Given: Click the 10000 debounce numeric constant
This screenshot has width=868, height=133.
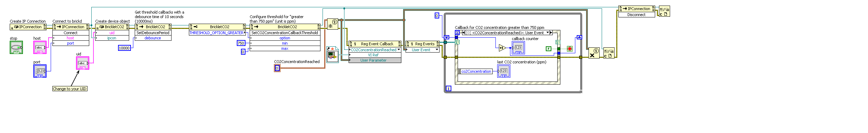Looking at the screenshot, I should 124,48.
